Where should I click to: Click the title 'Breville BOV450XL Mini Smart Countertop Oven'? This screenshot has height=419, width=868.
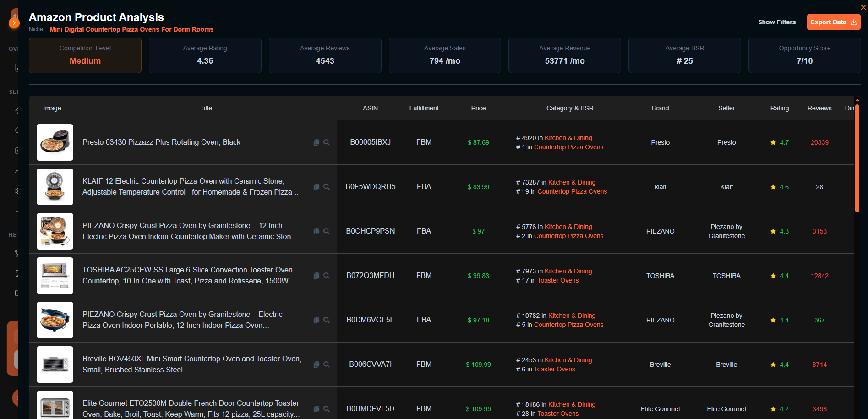click(192, 365)
